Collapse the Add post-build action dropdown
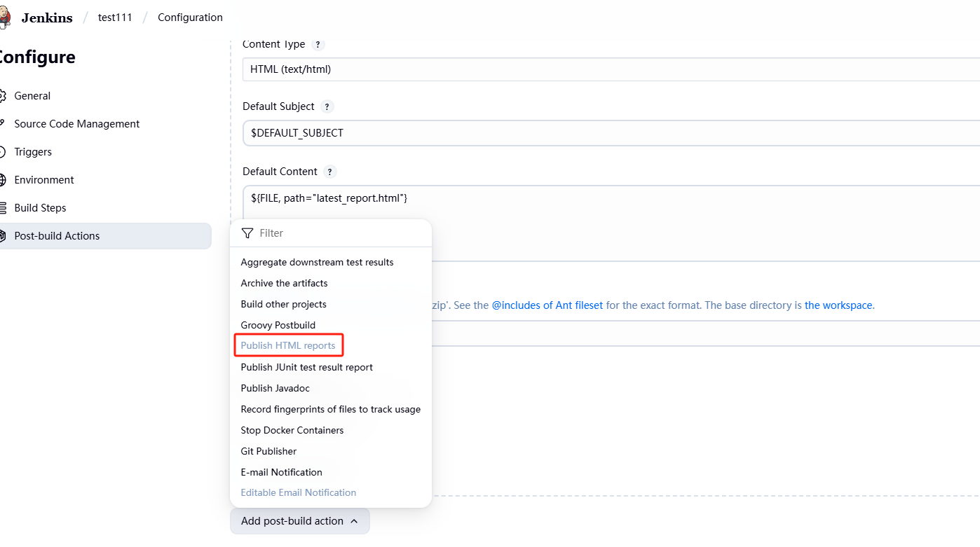The width and height of the screenshot is (980, 547). tap(300, 521)
